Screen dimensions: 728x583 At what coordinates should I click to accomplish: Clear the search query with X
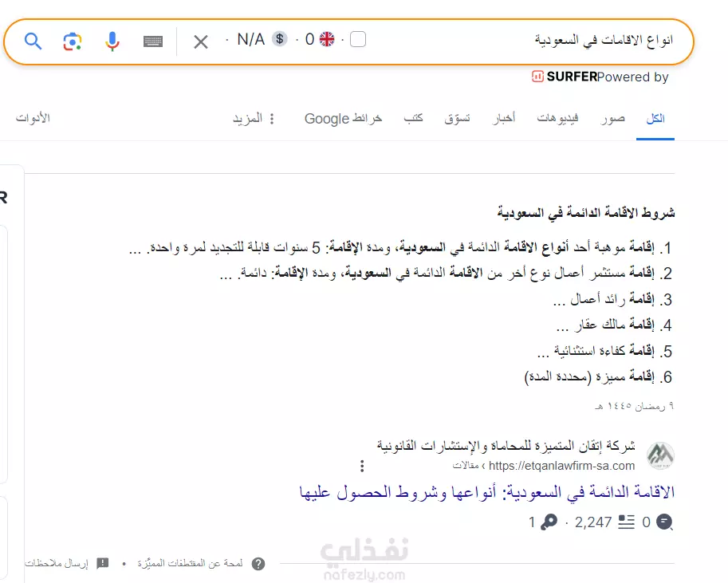coord(201,42)
